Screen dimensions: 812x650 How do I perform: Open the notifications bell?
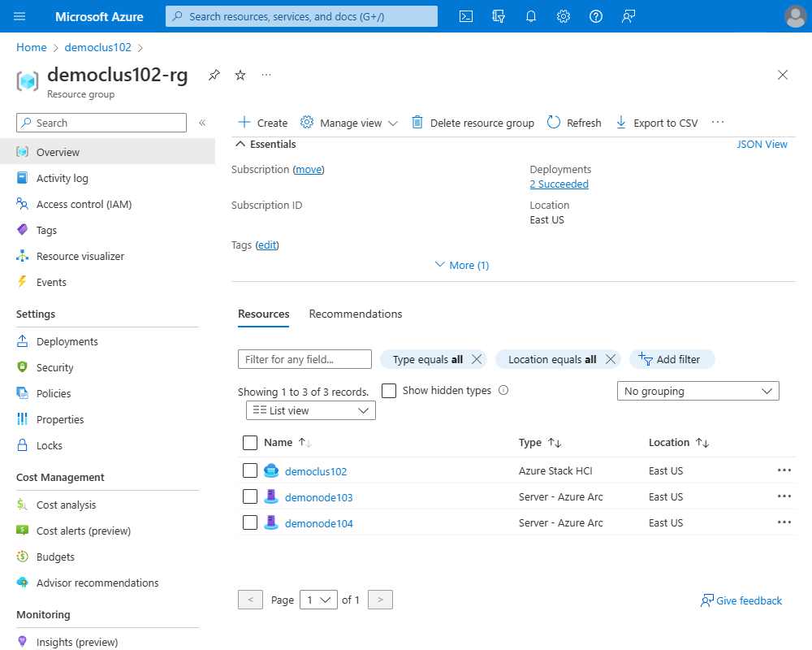coord(531,16)
